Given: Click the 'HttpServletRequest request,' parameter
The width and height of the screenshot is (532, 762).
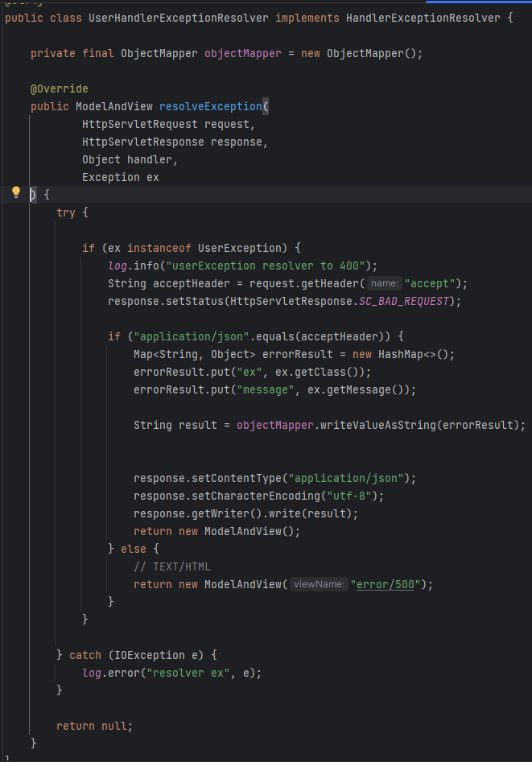Looking at the screenshot, I should 168,125.
